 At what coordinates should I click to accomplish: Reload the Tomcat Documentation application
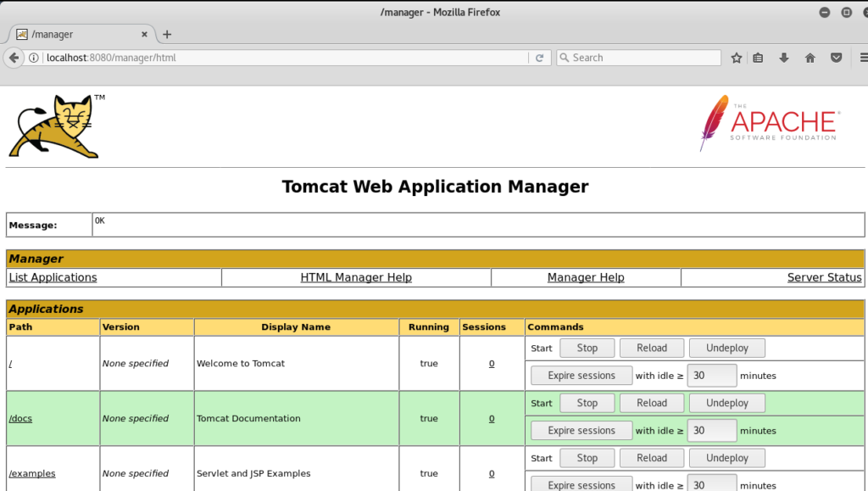click(652, 403)
